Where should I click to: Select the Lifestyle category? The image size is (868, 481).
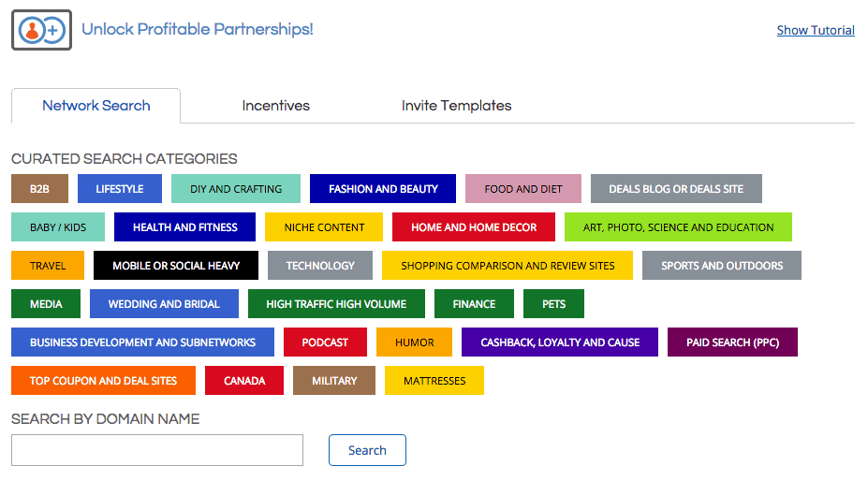pyautogui.click(x=120, y=189)
